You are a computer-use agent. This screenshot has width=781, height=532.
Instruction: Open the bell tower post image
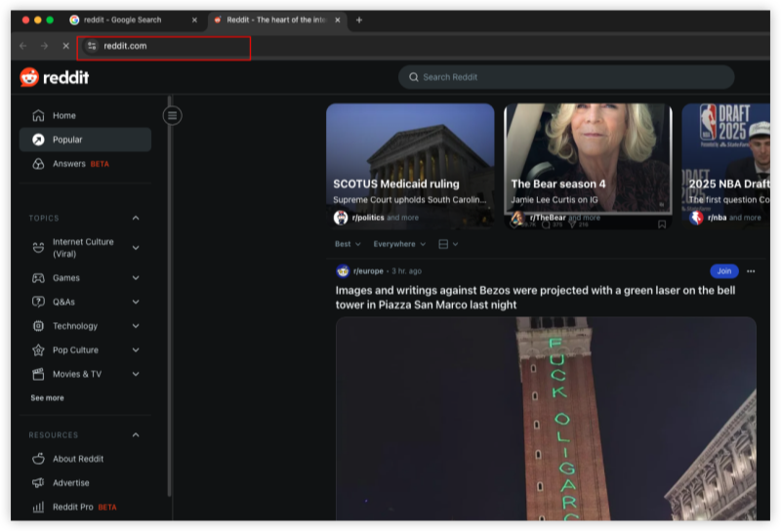click(546, 419)
